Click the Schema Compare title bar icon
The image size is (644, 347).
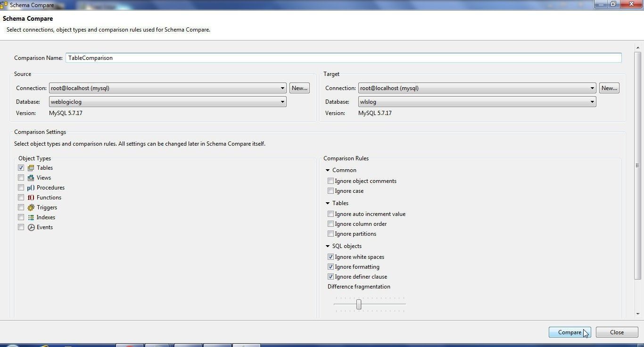click(4, 5)
